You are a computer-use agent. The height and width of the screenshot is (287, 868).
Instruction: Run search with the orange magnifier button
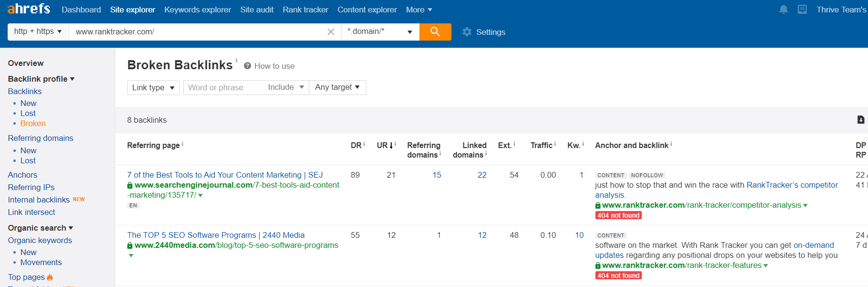pos(435,32)
